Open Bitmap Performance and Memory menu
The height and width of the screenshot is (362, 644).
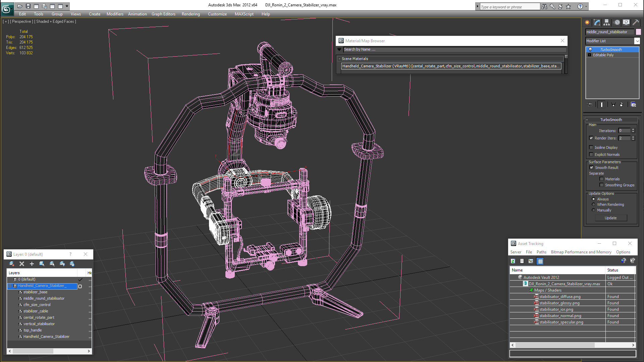tap(581, 252)
